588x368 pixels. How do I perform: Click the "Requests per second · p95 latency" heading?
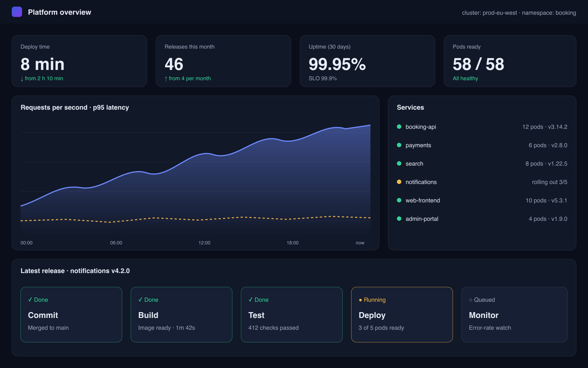75,107
